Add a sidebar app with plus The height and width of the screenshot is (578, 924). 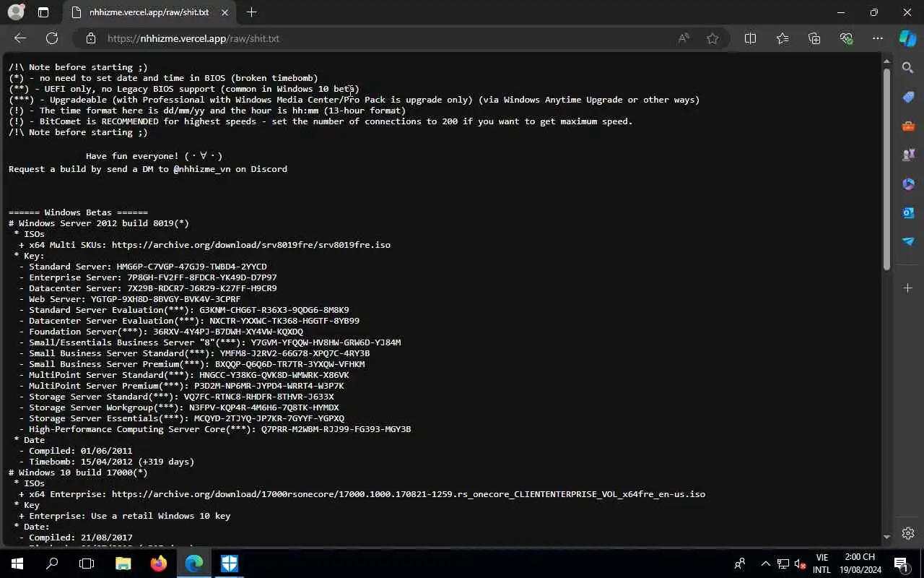click(x=908, y=288)
